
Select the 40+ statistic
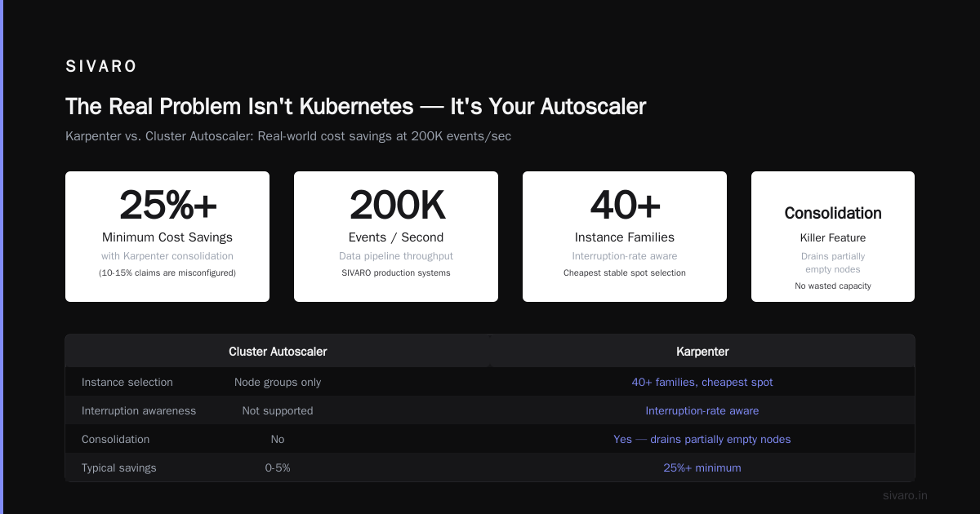625,205
